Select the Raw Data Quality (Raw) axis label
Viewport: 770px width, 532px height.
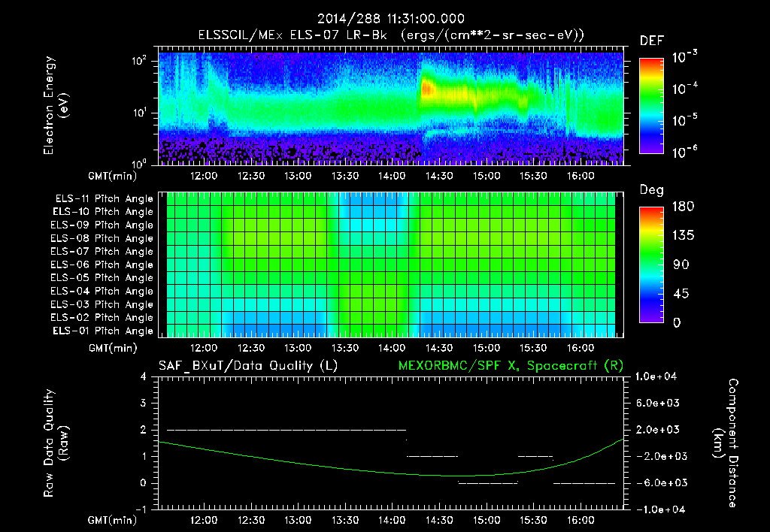coord(56,443)
